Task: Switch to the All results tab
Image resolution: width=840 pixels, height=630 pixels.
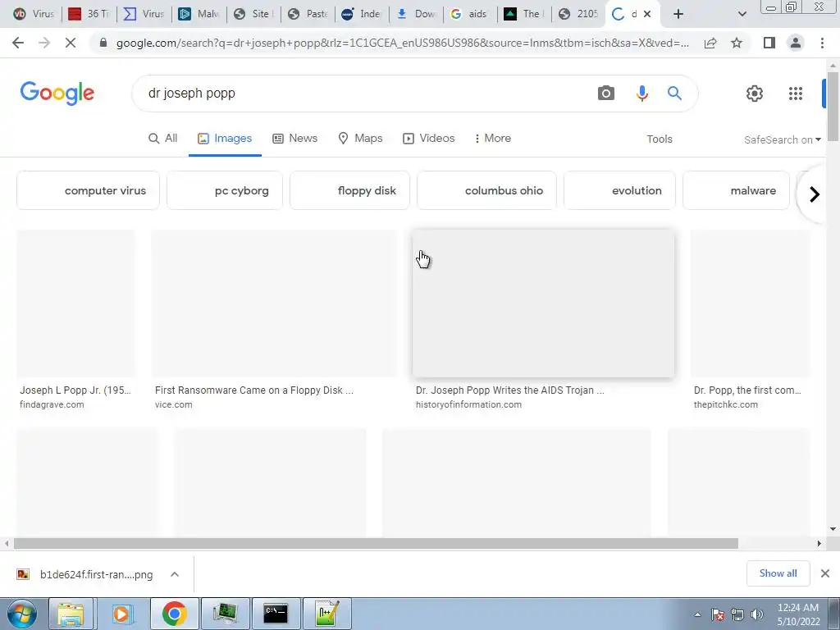Action: tap(163, 138)
